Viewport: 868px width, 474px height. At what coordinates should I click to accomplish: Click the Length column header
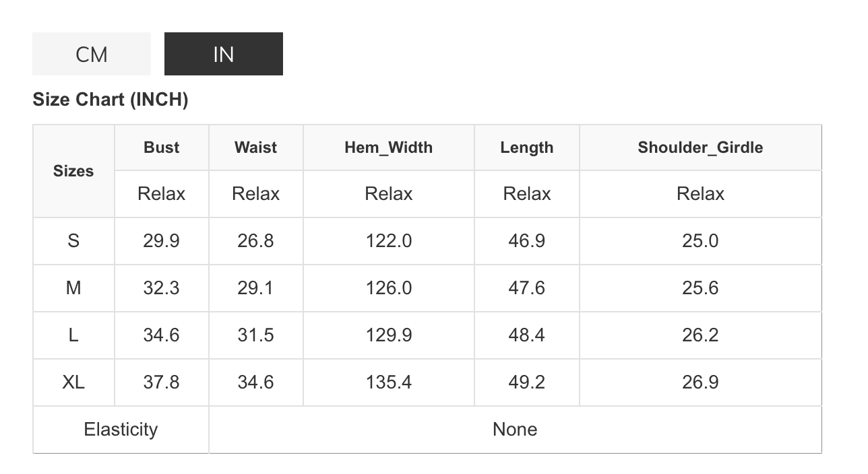[x=526, y=147]
